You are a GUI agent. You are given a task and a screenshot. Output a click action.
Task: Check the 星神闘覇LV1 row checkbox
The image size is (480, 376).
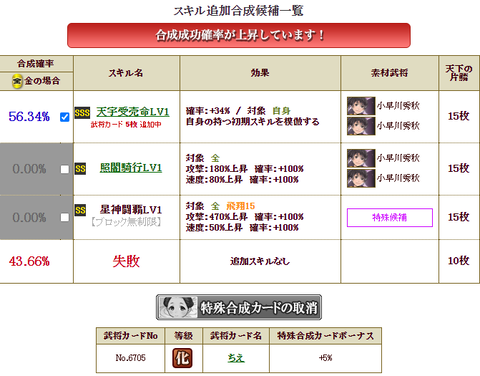tap(65, 217)
